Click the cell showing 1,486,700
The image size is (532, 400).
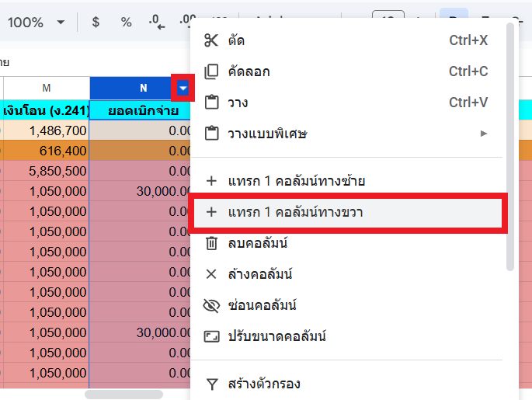tap(47, 130)
